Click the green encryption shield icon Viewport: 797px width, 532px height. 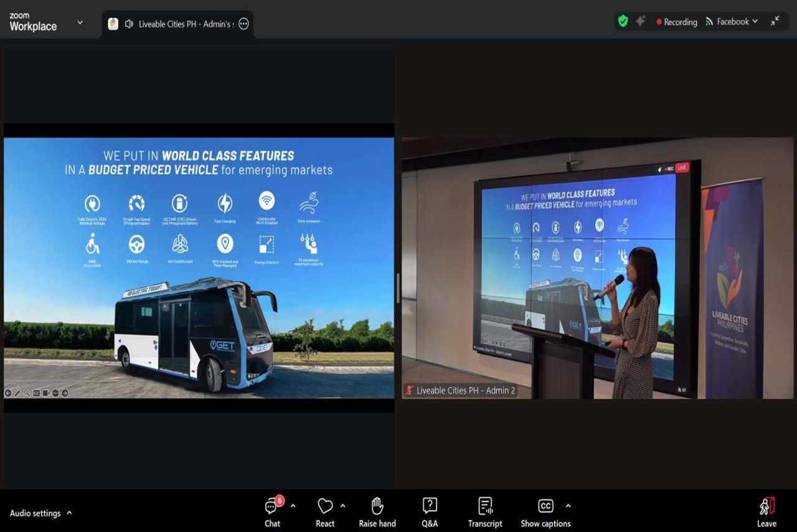pyautogui.click(x=623, y=21)
